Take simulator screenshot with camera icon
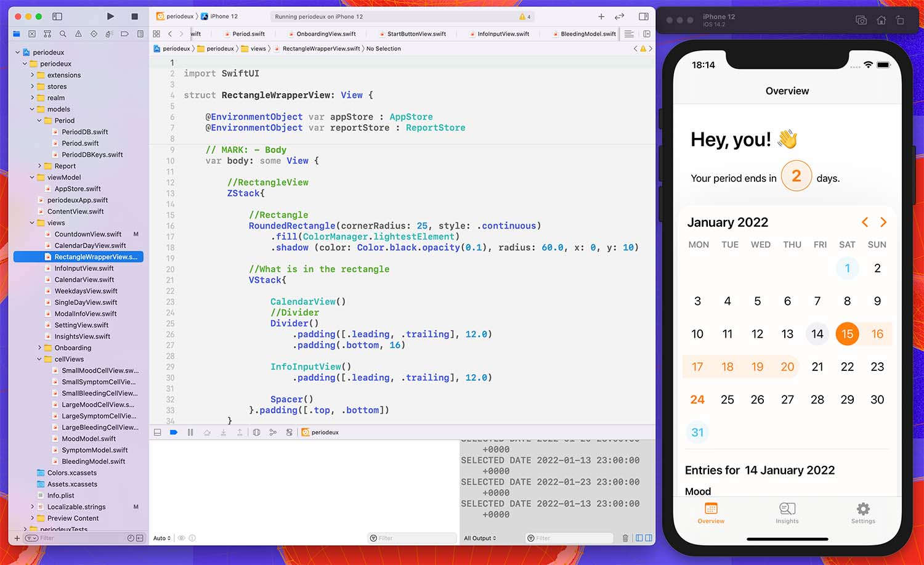 point(861,20)
